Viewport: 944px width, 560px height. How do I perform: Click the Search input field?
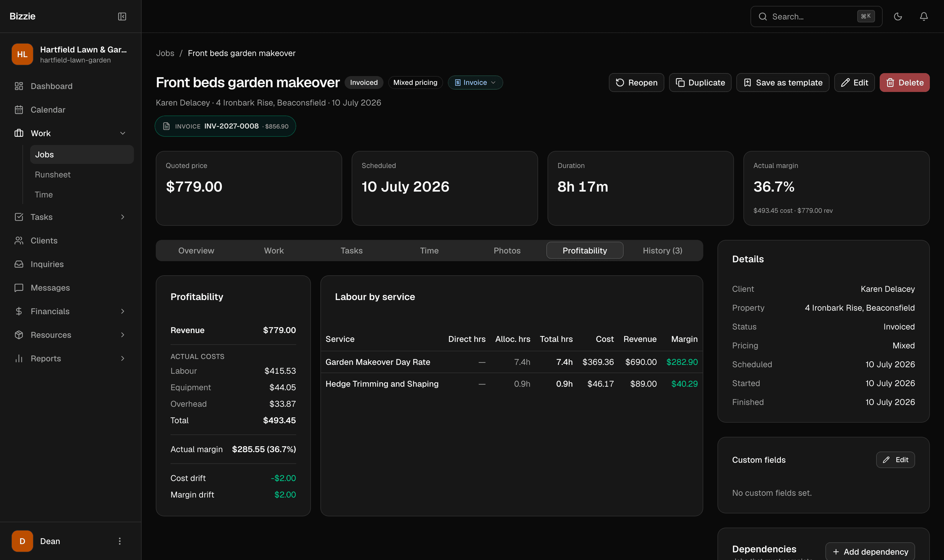[x=816, y=17]
